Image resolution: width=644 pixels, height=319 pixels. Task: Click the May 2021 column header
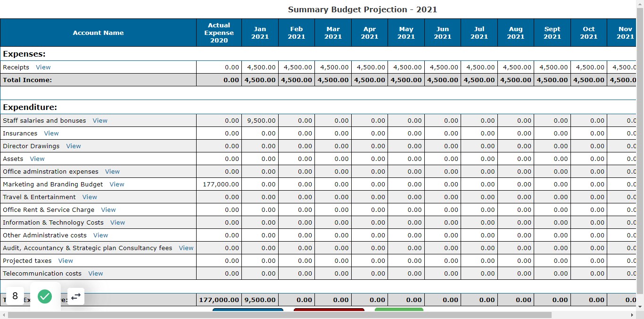coord(406,33)
